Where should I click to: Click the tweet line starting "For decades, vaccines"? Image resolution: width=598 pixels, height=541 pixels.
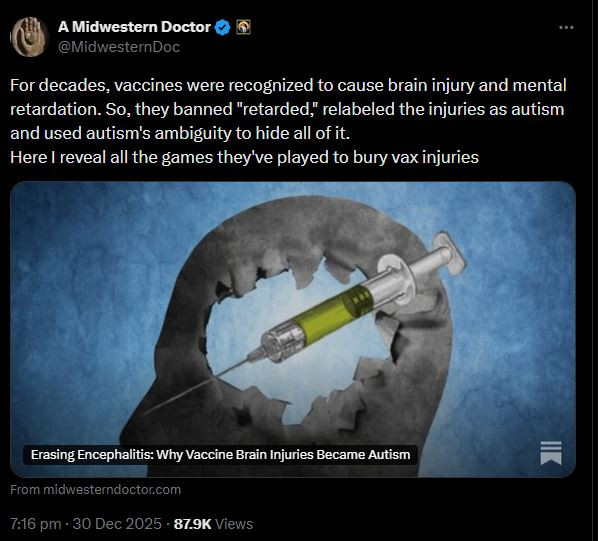[288, 85]
